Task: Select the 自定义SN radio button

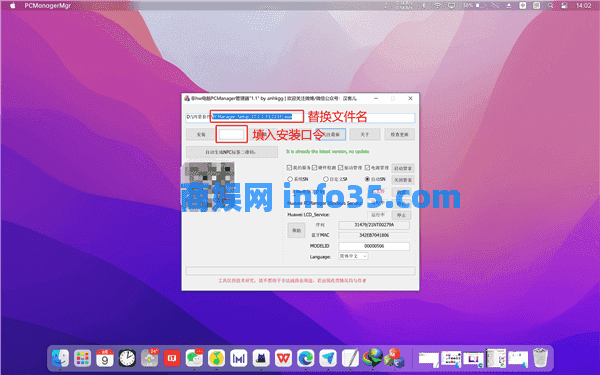Action: click(326, 179)
